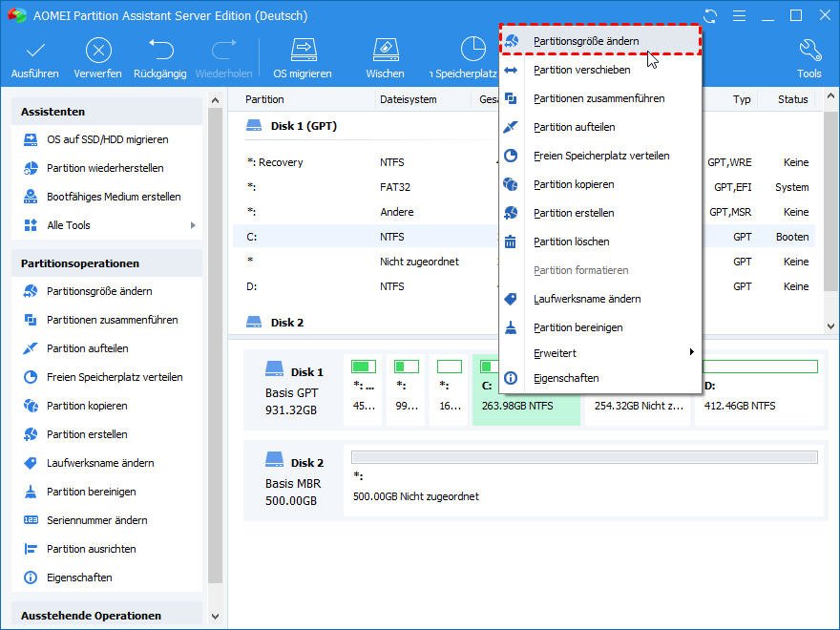This screenshot has width=840, height=630.
Task: Choose Eigenschaften in context menu
Action: tap(600, 378)
